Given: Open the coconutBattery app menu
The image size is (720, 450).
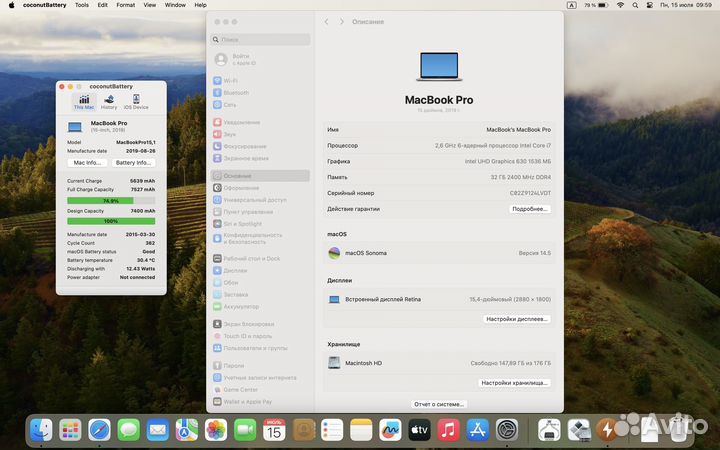Looking at the screenshot, I should pyautogui.click(x=45, y=5).
